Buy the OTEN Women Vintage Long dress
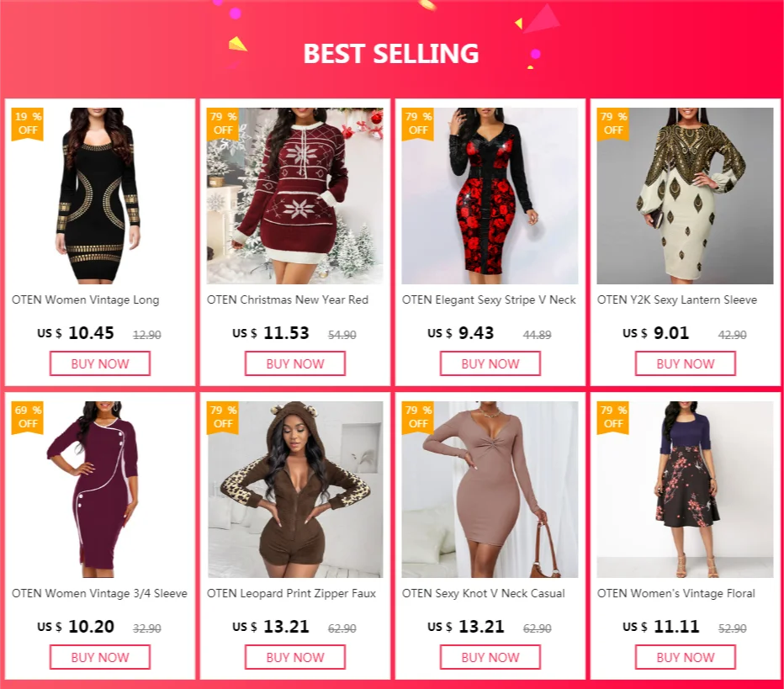 coord(100,363)
